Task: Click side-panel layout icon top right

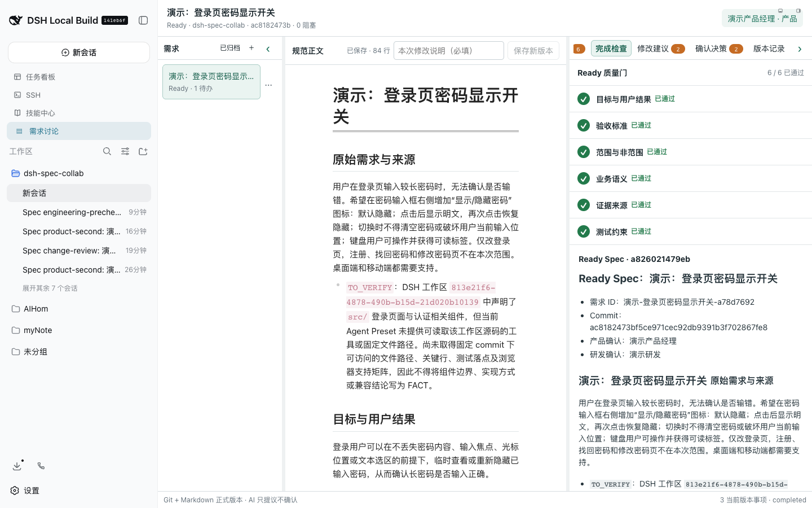Action: [798, 11]
